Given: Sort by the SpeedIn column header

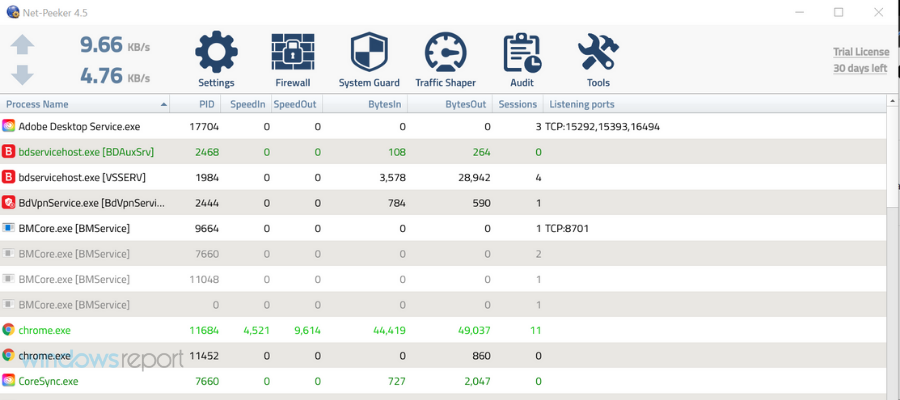Looking at the screenshot, I should click(246, 104).
